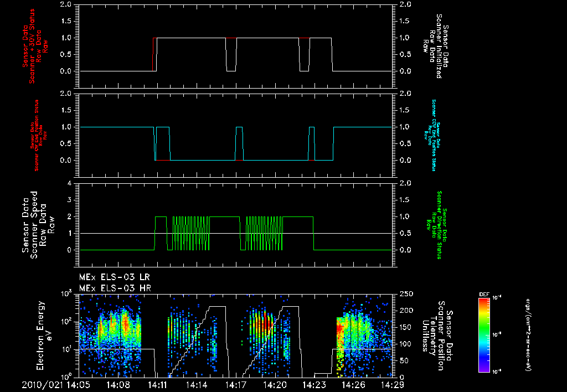This screenshot has width=567, height=392.
Task: Click the cyan CCW end position trace
Action: [235, 143]
